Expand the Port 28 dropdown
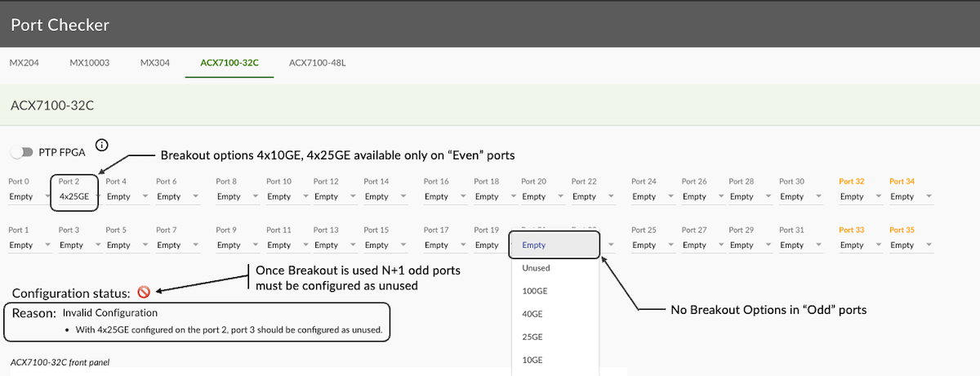 (751, 196)
